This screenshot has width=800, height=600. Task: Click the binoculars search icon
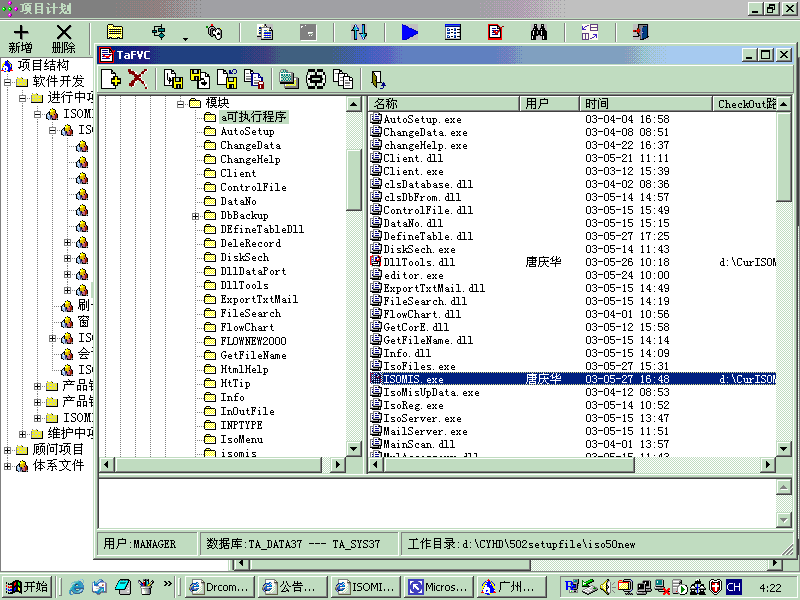coord(538,32)
